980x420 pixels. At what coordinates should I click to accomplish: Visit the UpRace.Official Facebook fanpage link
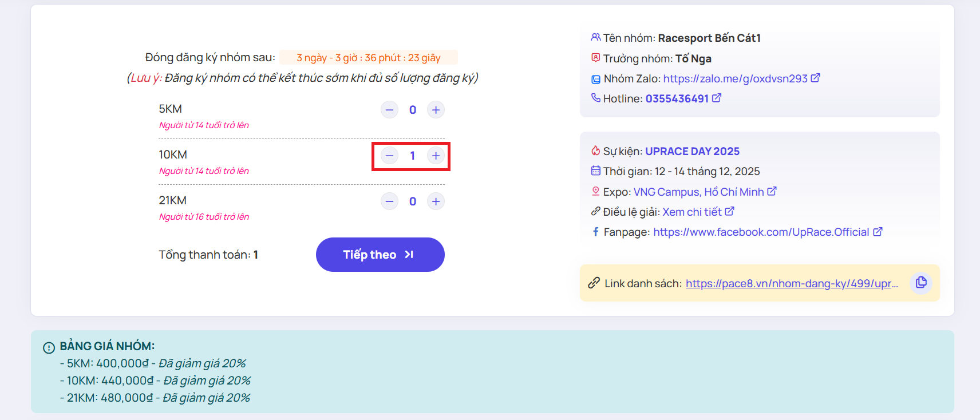click(761, 232)
